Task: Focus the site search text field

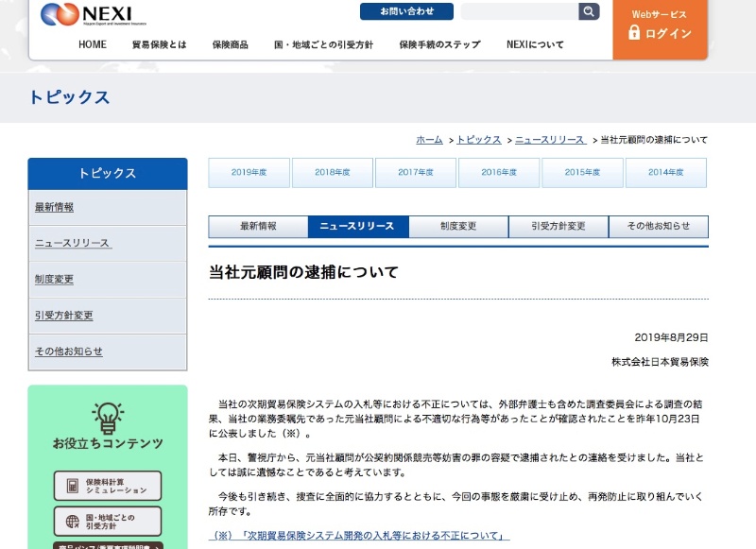Action: click(x=519, y=11)
